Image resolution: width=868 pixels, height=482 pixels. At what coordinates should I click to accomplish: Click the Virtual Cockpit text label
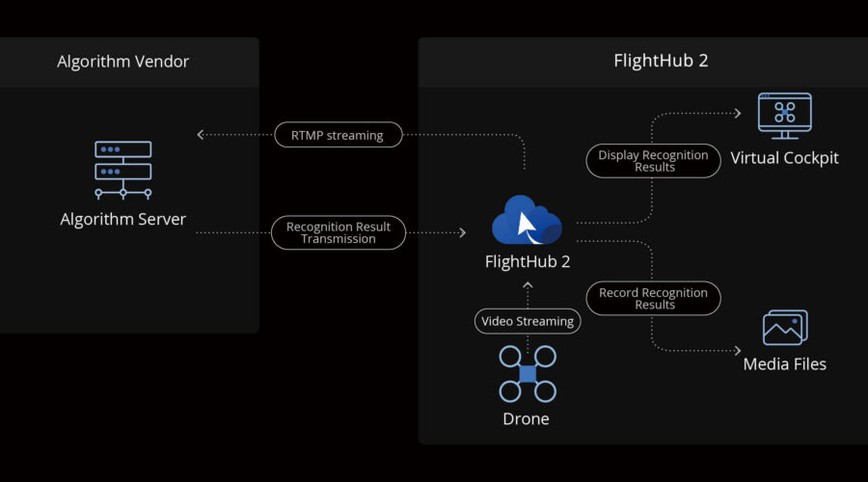pyautogui.click(x=784, y=158)
